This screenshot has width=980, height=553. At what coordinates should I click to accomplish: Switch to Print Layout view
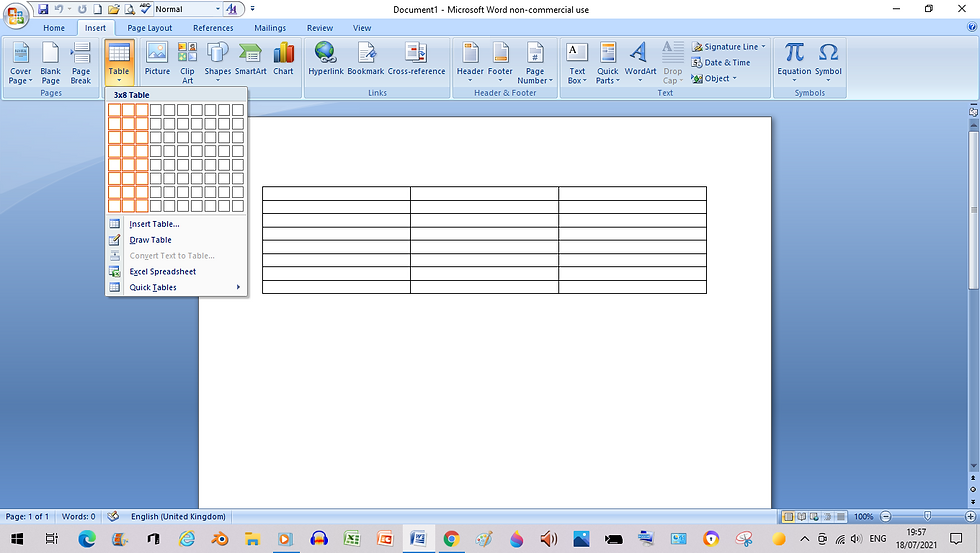[788, 517]
